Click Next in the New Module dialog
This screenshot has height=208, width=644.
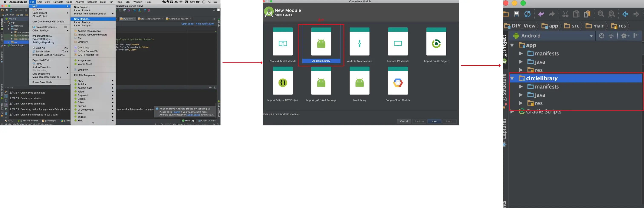pos(434,121)
